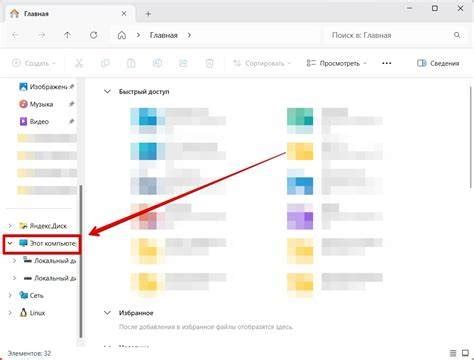Click the navigation pane scrollbar

tap(80, 261)
